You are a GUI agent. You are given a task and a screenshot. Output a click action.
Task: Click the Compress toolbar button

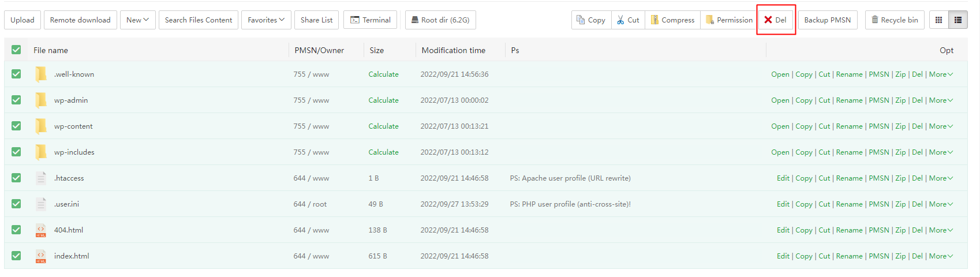coord(672,20)
